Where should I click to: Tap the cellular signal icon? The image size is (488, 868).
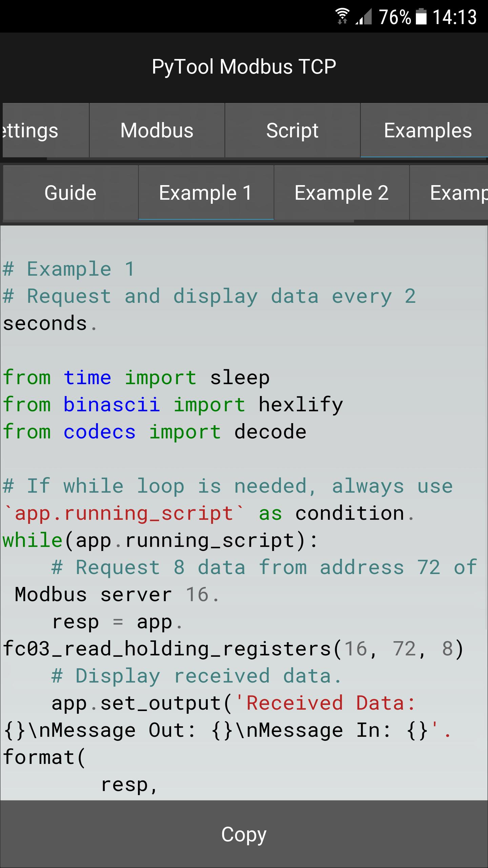pyautogui.click(x=363, y=16)
